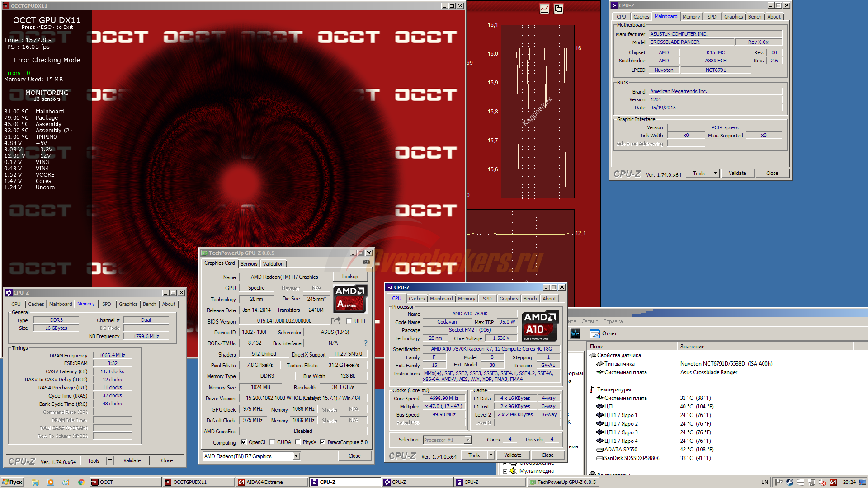
Task: Click the AIDA64 Отчёт report icon
Action: (594, 333)
